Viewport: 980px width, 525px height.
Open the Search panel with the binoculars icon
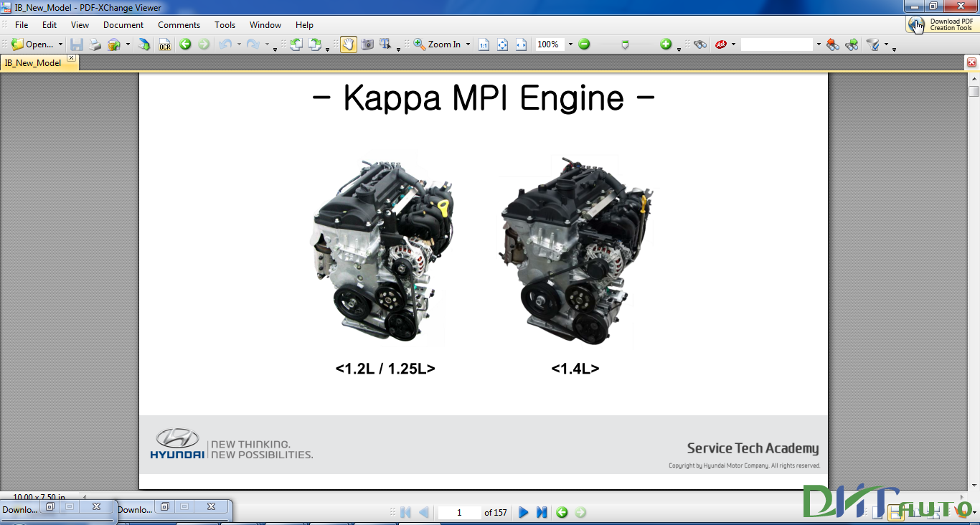click(x=700, y=44)
